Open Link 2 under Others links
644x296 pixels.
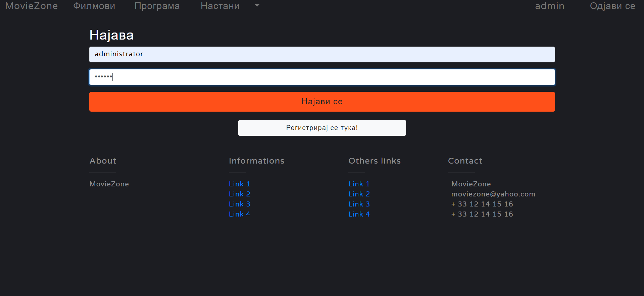[359, 194]
